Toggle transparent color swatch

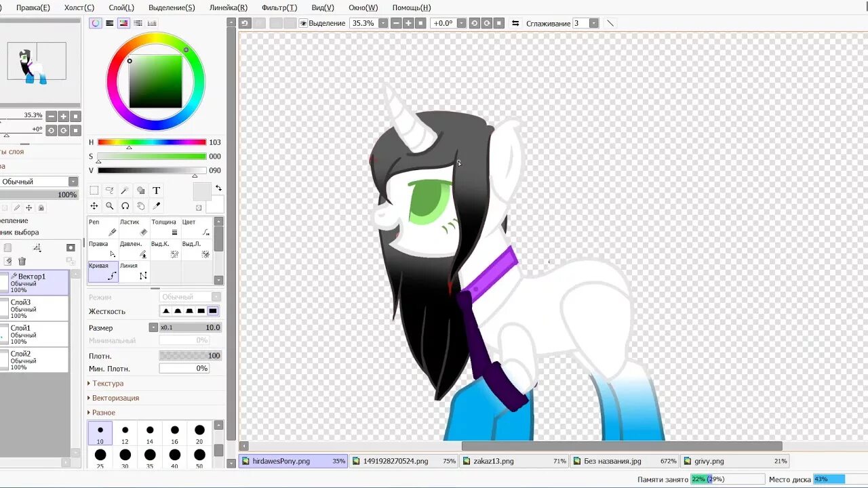(x=199, y=208)
